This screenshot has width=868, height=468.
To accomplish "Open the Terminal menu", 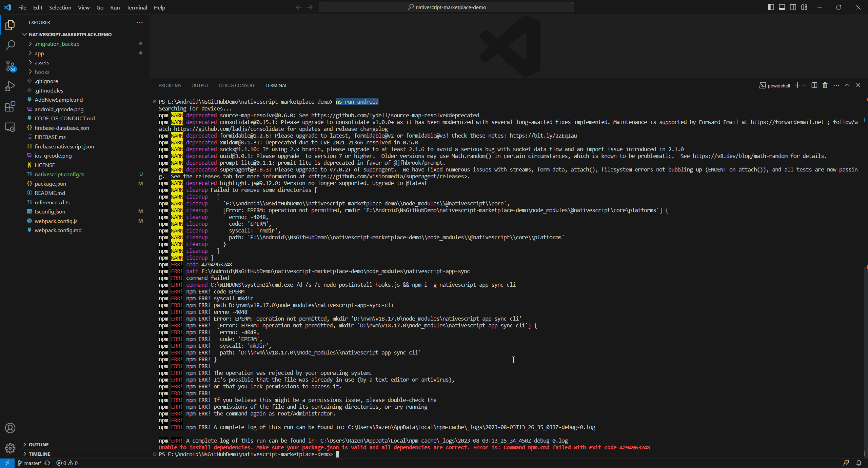I will [x=137, y=7].
